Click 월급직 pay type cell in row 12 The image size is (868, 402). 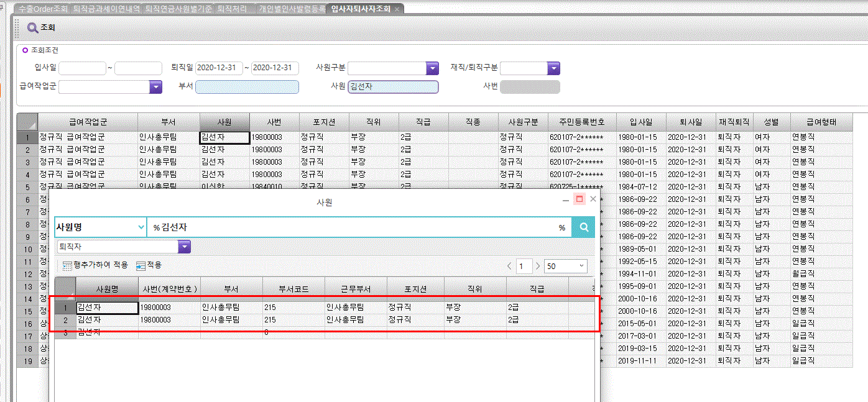821,274
